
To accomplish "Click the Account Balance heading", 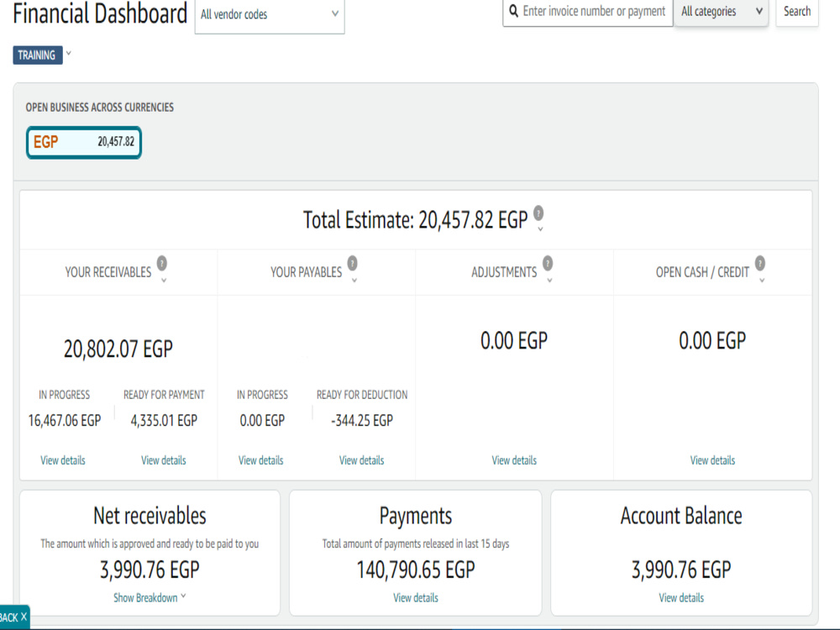I will (x=681, y=516).
